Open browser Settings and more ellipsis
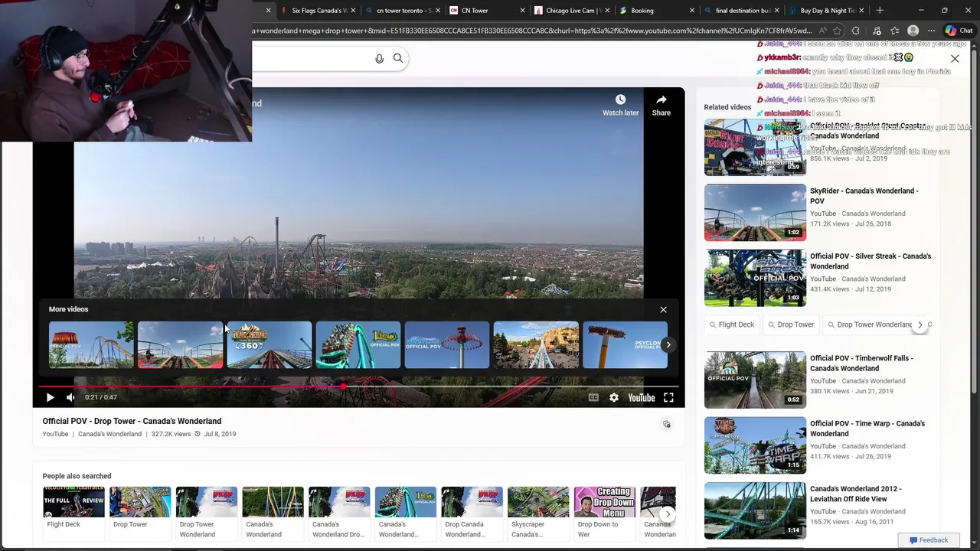Screen dimensions: 980x551 (x=931, y=31)
